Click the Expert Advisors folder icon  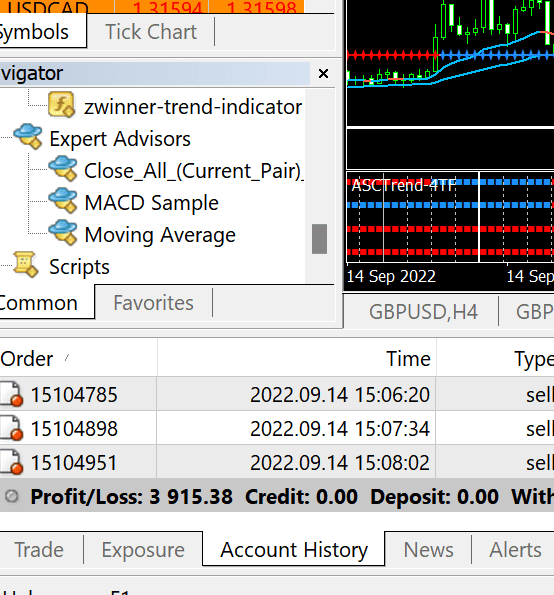(x=28, y=136)
